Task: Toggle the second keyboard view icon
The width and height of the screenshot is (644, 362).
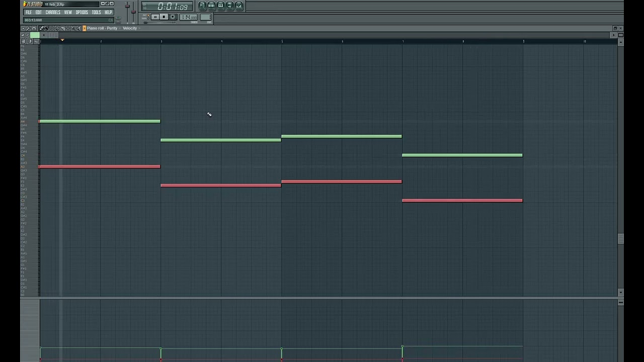Action: coord(30,41)
